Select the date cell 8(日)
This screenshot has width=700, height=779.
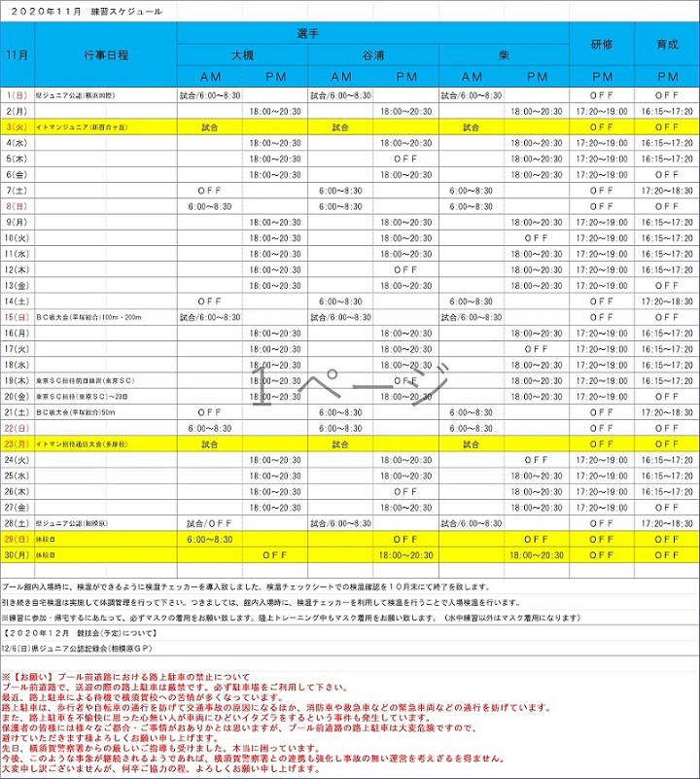click(17, 207)
